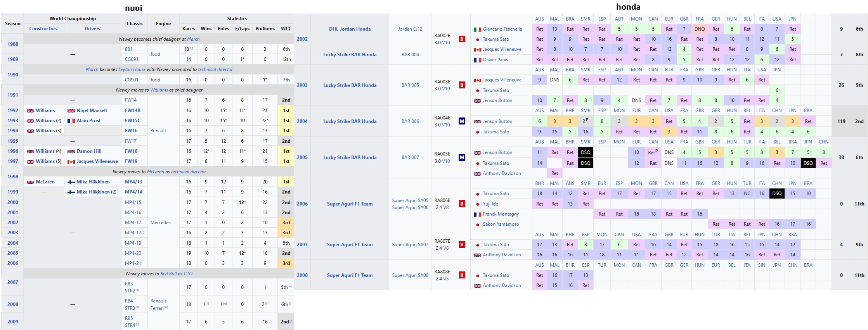Image resolution: width=868 pixels, height=330 pixels.
Task: Click the Italian flag beside Giancarlo Fisichella
Action: click(x=477, y=29)
